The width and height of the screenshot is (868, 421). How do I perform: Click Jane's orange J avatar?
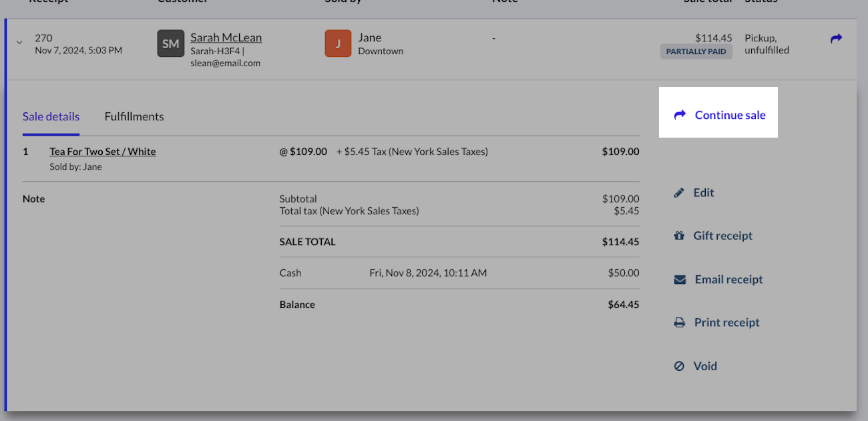click(338, 43)
